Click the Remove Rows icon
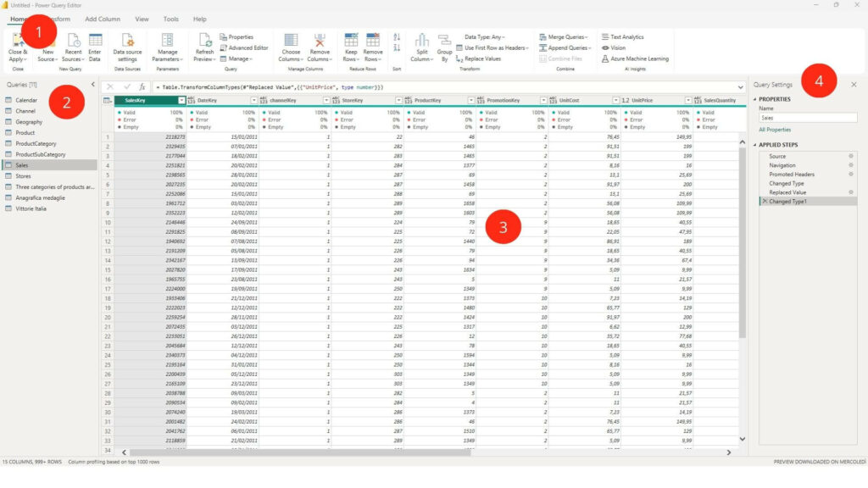Viewport: 868px width, 488px height. pyautogui.click(x=373, y=41)
